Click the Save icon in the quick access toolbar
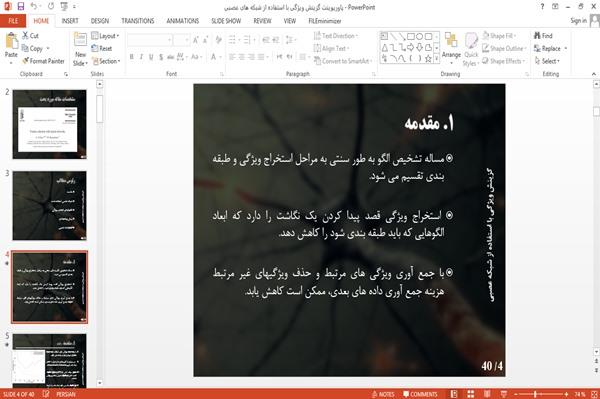Viewport: 600px width, 399px height. pyautogui.click(x=21, y=7)
